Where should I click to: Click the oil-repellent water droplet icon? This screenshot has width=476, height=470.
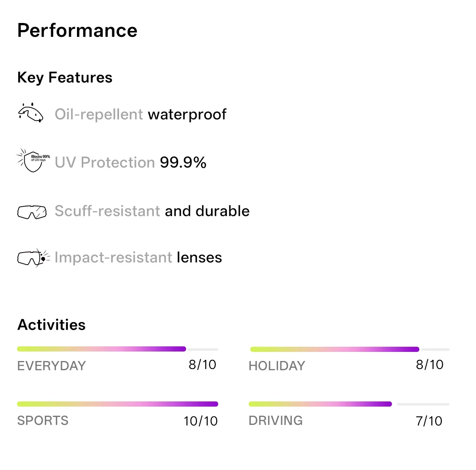(x=31, y=113)
